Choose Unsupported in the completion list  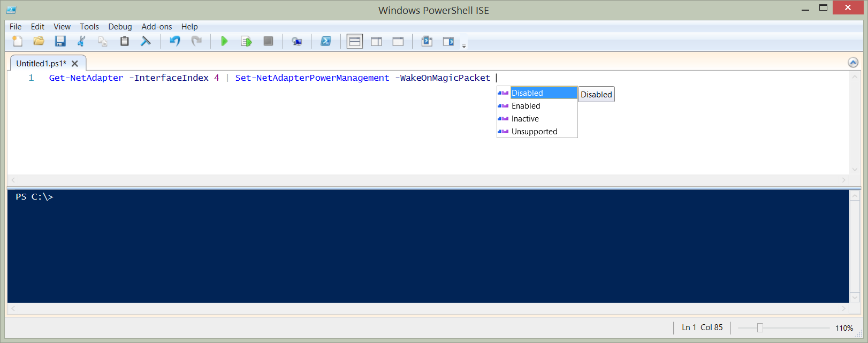click(x=534, y=132)
